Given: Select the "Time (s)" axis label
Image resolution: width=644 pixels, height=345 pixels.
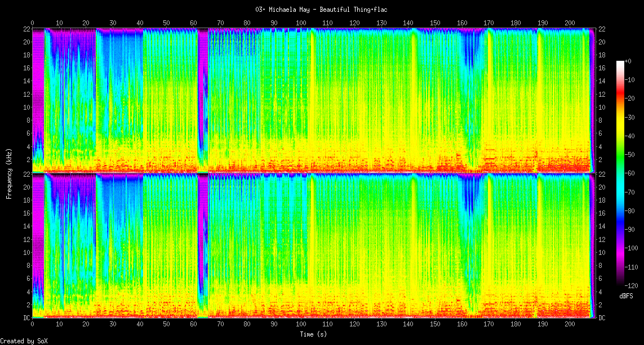Looking at the screenshot, I should (x=313, y=334).
